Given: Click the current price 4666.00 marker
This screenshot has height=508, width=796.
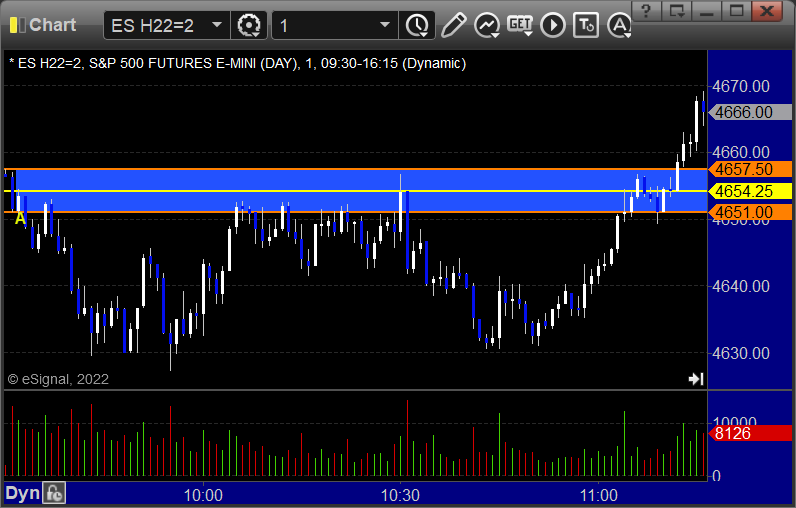Looking at the screenshot, I should 750,112.
